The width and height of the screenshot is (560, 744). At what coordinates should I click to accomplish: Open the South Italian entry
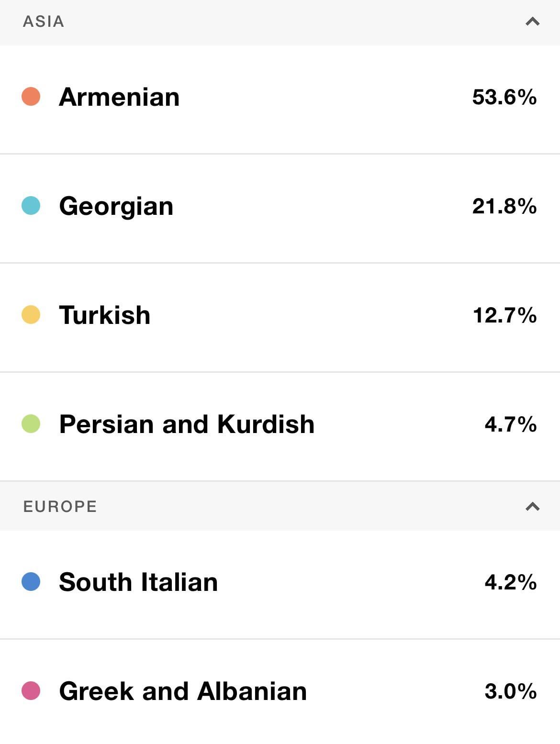pos(138,582)
